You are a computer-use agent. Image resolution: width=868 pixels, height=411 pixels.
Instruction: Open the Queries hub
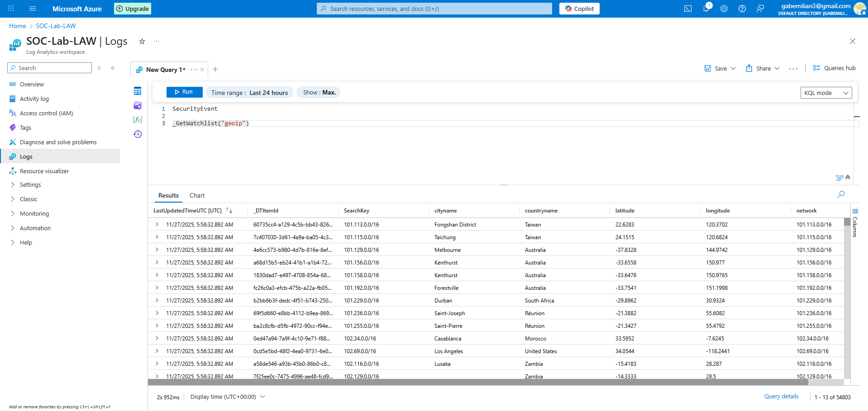[835, 68]
